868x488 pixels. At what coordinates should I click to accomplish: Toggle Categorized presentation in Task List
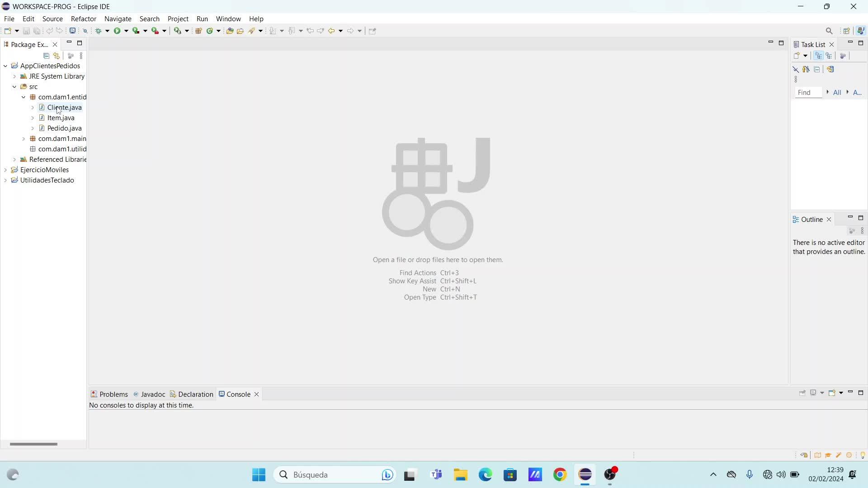click(818, 56)
